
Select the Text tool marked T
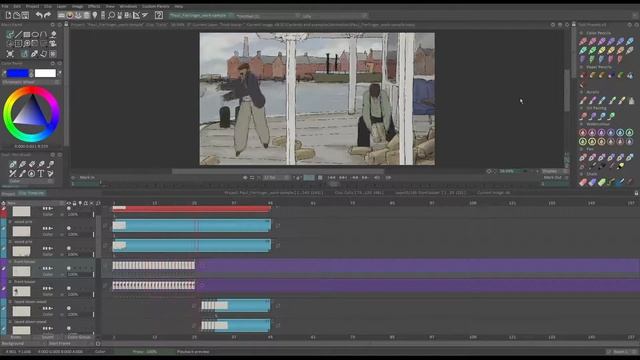click(x=41, y=173)
